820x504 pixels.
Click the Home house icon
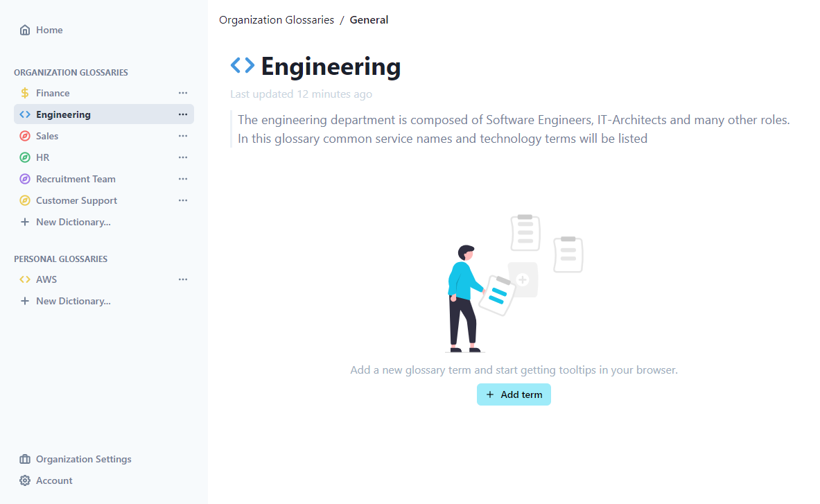pos(24,30)
